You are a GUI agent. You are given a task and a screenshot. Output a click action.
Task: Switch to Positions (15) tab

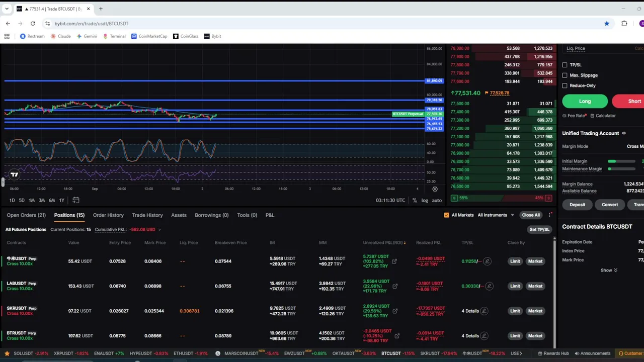point(69,215)
